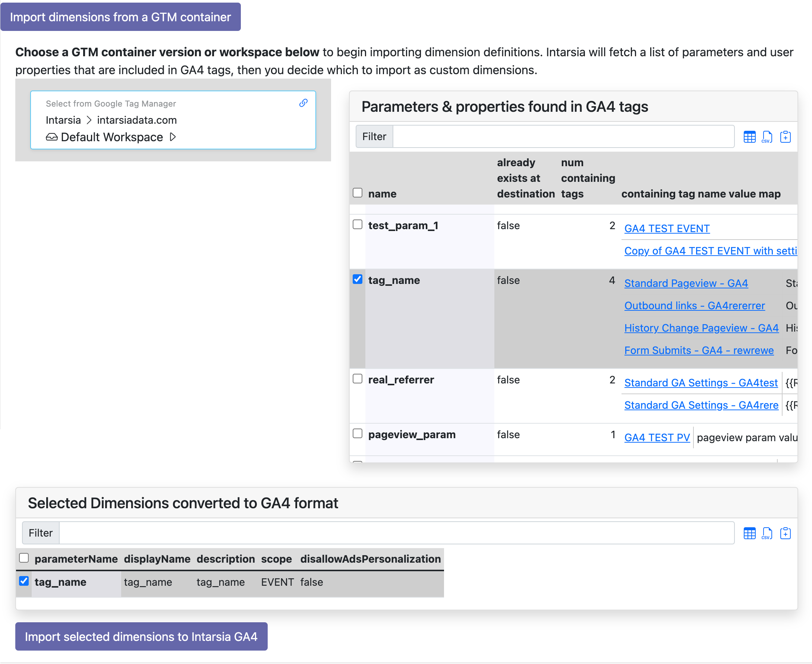Expand the Default Workspace disclosure triangle
Image resolution: width=812 pixels, height=664 pixels.
pyautogui.click(x=173, y=137)
